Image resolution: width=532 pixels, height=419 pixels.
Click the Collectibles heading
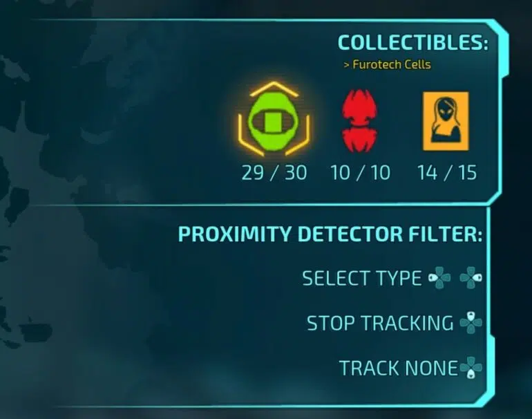pos(413,43)
